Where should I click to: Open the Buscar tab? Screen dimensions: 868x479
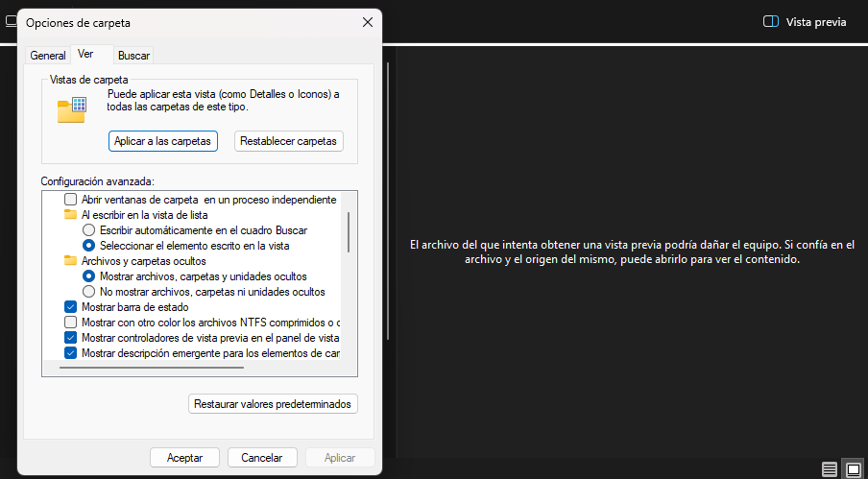133,56
